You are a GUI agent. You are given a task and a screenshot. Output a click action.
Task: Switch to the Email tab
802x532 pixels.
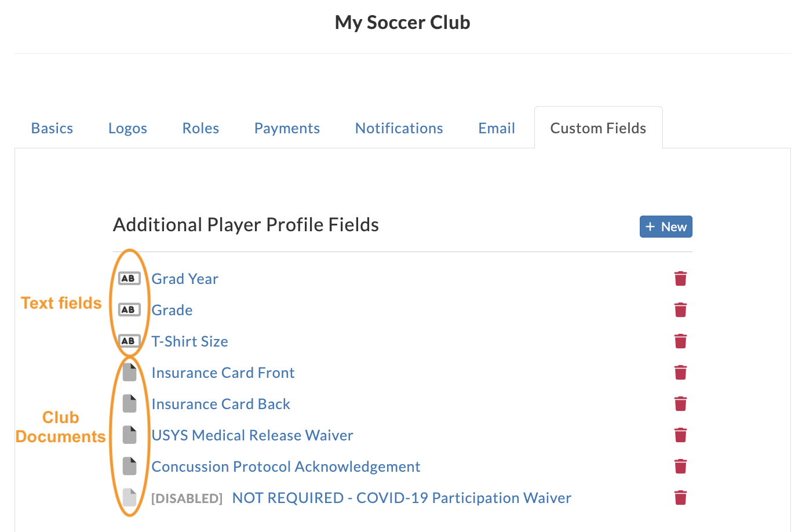(x=497, y=128)
